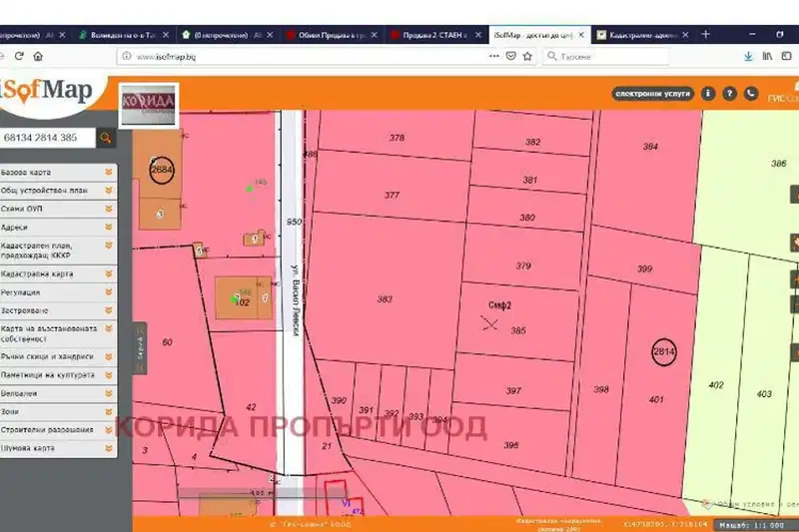Click the ул. Васил Левски street label
The width and height of the screenshot is (799, 532).
295,300
